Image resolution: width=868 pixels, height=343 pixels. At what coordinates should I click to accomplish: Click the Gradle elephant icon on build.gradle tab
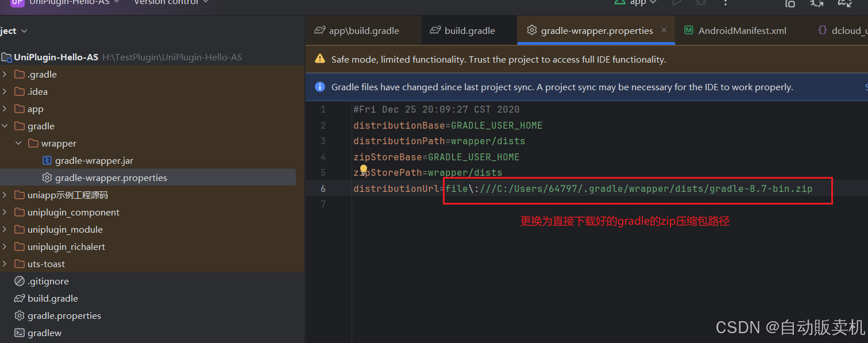435,30
